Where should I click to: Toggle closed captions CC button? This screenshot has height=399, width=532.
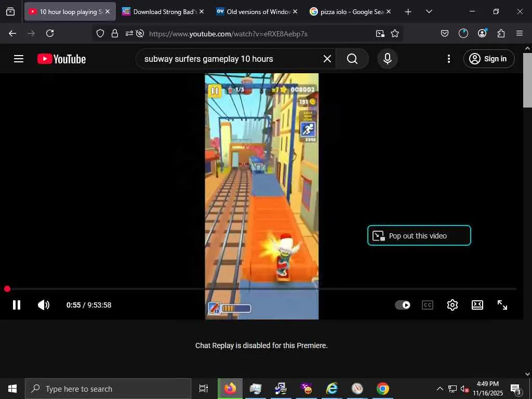[x=428, y=305]
